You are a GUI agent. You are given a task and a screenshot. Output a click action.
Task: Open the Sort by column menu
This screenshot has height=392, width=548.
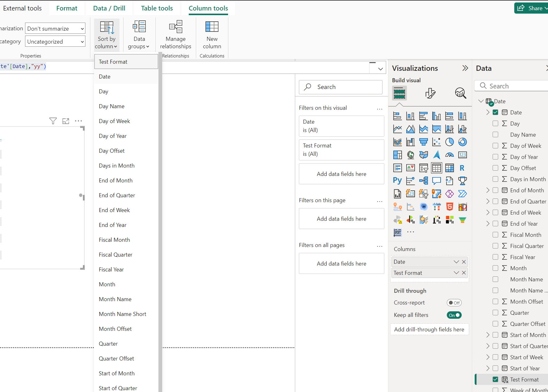[106, 35]
